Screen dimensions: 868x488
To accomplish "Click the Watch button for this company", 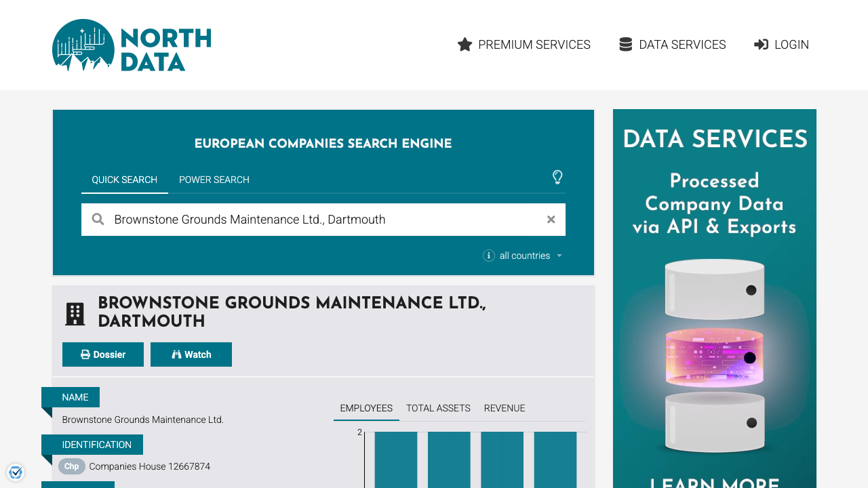I will tap(191, 354).
